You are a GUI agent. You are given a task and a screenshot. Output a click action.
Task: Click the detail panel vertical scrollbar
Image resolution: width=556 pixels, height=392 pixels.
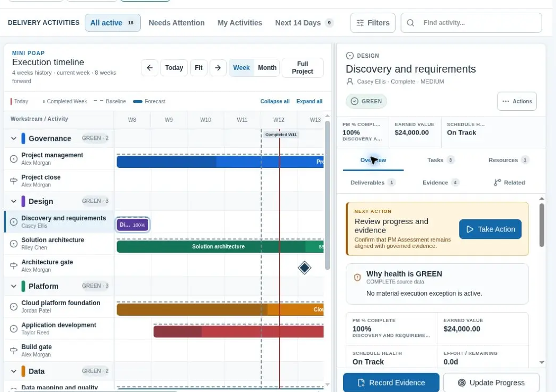tap(542, 225)
